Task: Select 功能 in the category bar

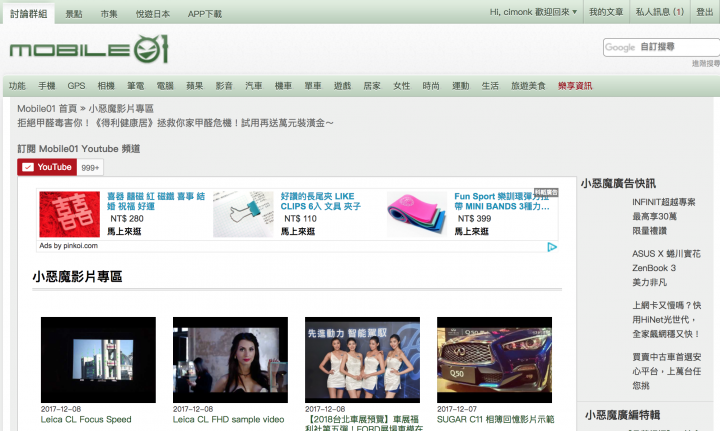Action: tap(17, 86)
